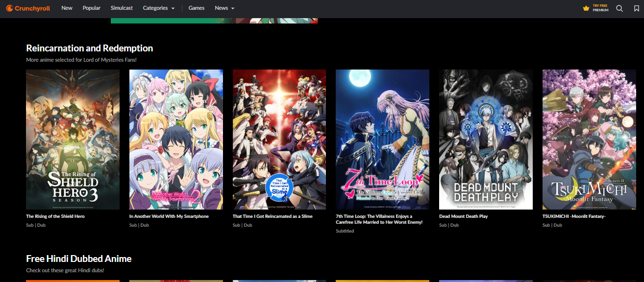Open The Rising of the Shield Hero poster
Screen dimensions: 644x282
[73, 140]
